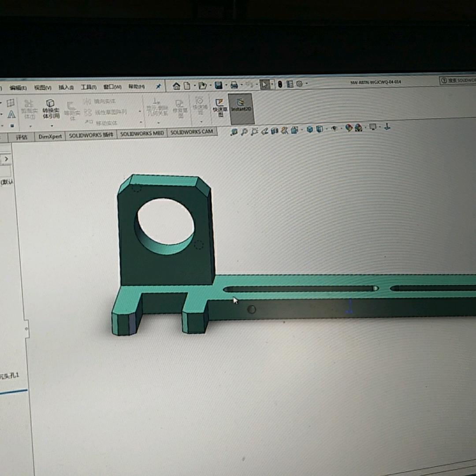The image size is (476, 476).
Task: Click the Rapid Sketch (快速草图) icon
Action: pos(219,107)
